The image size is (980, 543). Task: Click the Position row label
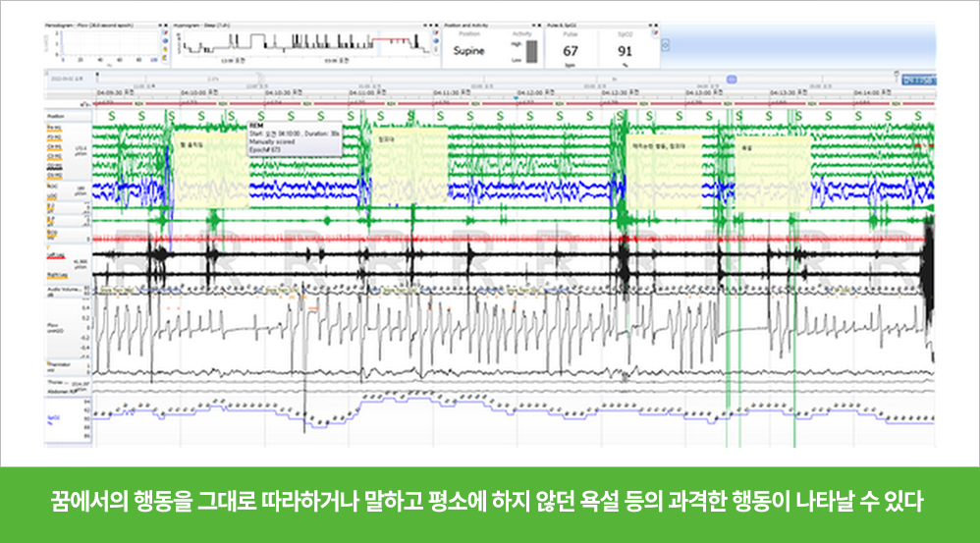coord(56,116)
